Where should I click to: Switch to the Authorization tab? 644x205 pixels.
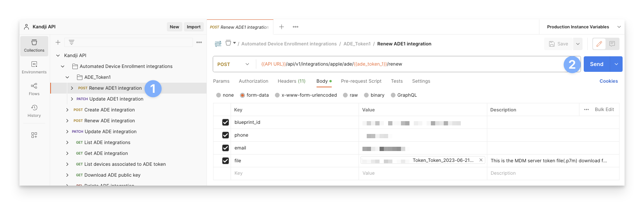point(254,81)
